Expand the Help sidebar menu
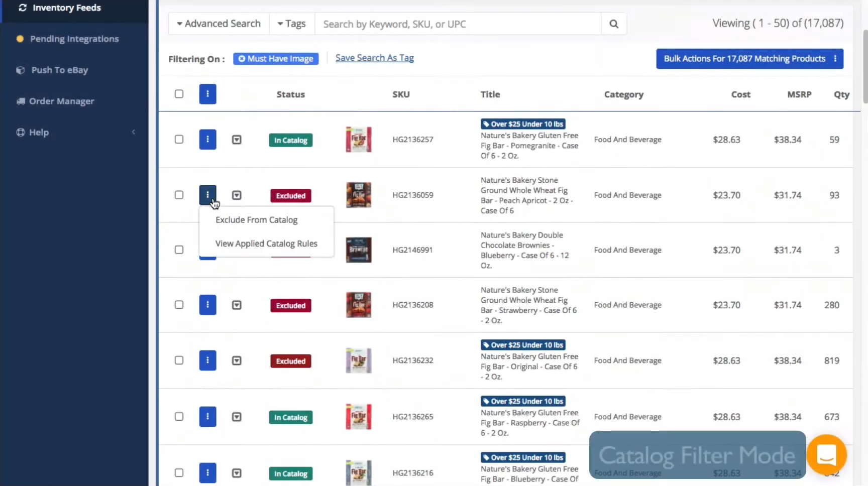Image resolution: width=868 pixels, height=486 pixels. 75,132
